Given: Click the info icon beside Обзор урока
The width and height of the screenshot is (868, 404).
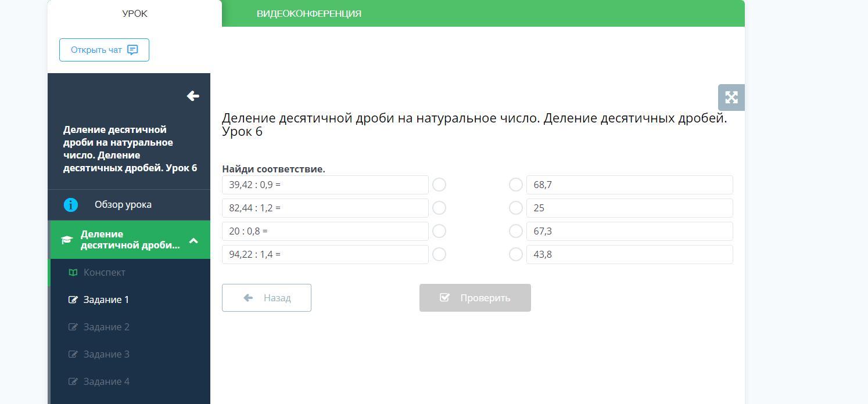Looking at the screenshot, I should pos(70,205).
